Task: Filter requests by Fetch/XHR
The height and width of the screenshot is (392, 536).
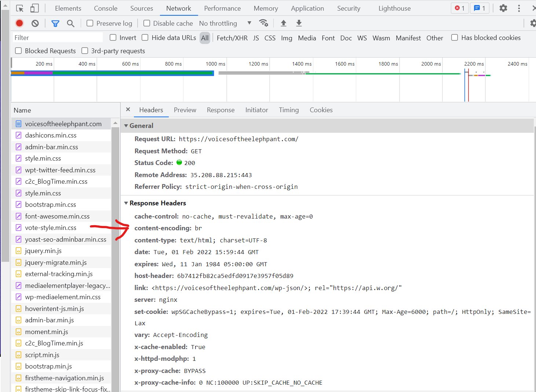Action: (x=232, y=38)
